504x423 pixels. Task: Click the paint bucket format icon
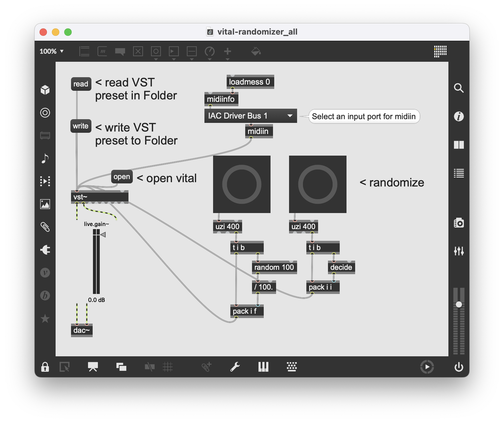[256, 51]
